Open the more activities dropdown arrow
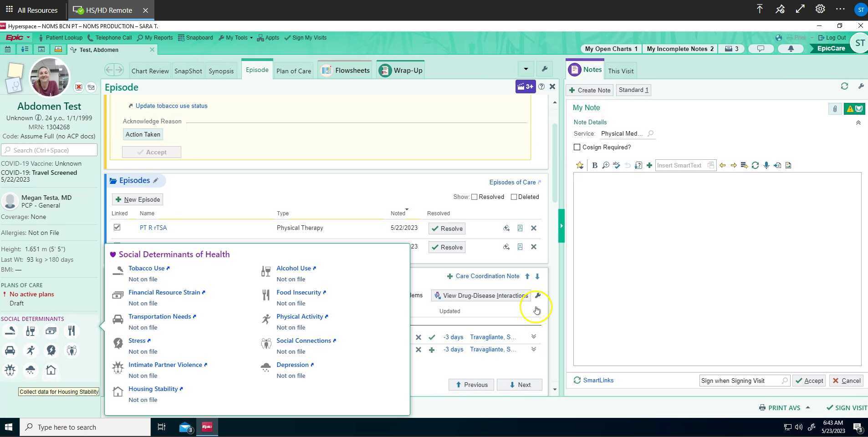The image size is (868, 437). click(526, 69)
